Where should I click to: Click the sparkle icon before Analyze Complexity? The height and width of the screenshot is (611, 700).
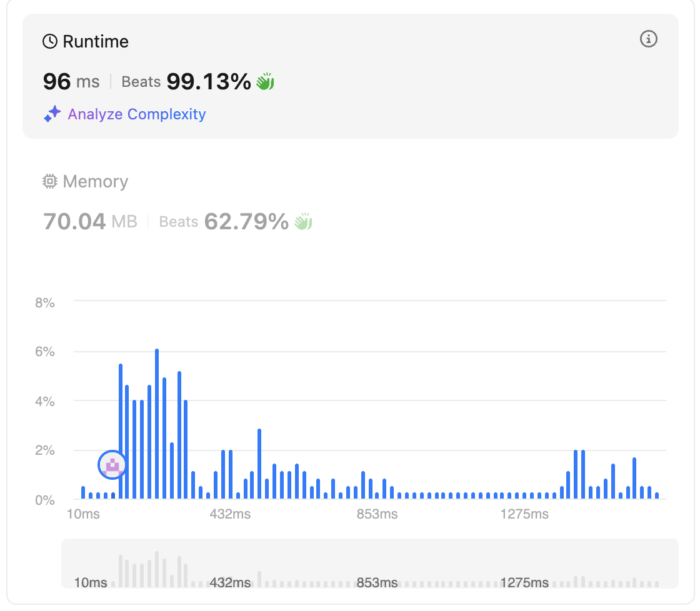pyautogui.click(x=52, y=114)
